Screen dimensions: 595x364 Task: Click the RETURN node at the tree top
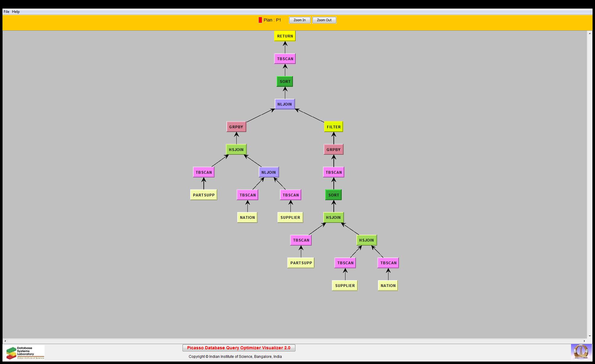(x=285, y=36)
